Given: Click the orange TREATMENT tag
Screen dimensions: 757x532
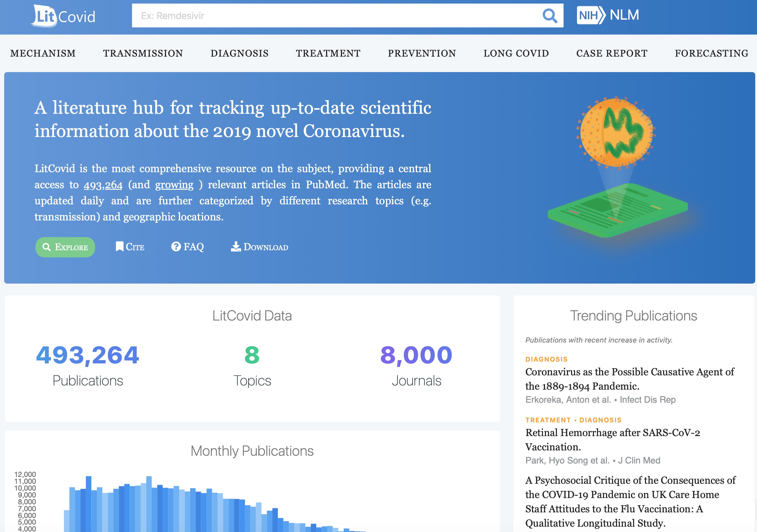Looking at the screenshot, I should pos(548,420).
